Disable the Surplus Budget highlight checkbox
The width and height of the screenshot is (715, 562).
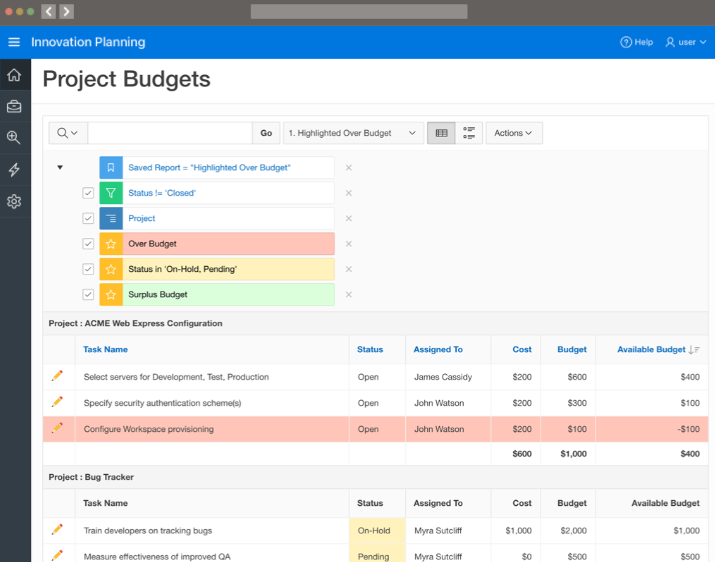coord(88,294)
